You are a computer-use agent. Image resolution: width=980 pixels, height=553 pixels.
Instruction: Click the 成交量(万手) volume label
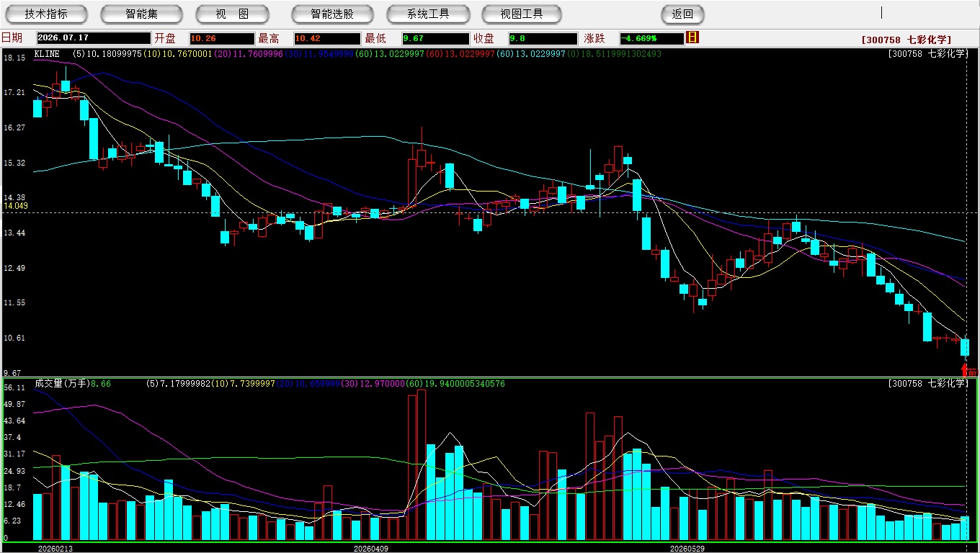pos(62,384)
